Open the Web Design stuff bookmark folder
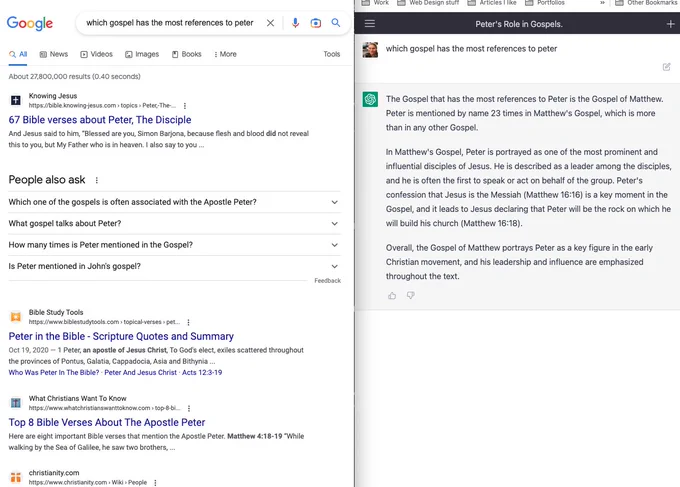 pos(428,3)
